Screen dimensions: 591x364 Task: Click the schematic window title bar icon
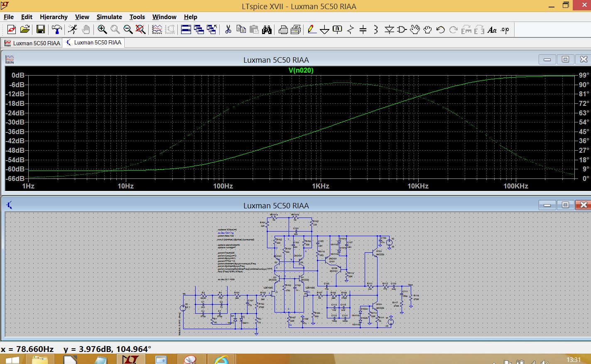click(x=10, y=205)
